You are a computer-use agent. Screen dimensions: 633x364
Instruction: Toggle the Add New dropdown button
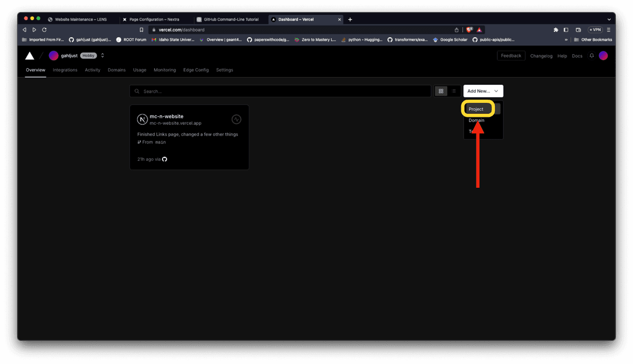pyautogui.click(x=483, y=91)
